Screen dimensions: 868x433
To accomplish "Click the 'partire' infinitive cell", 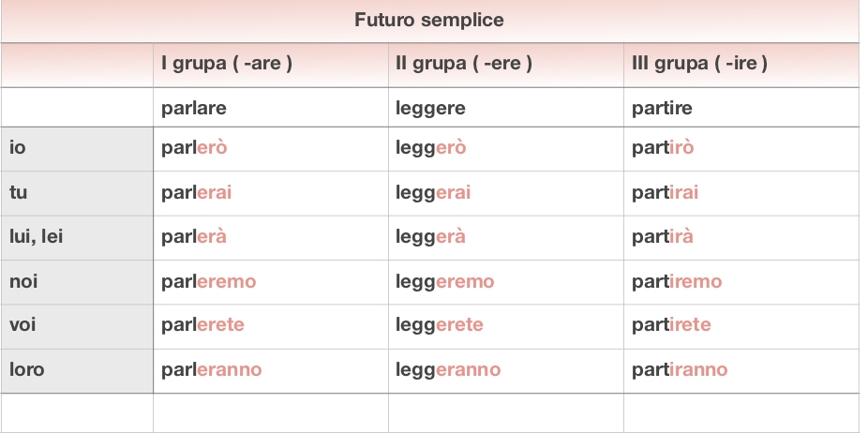I will (662, 108).
